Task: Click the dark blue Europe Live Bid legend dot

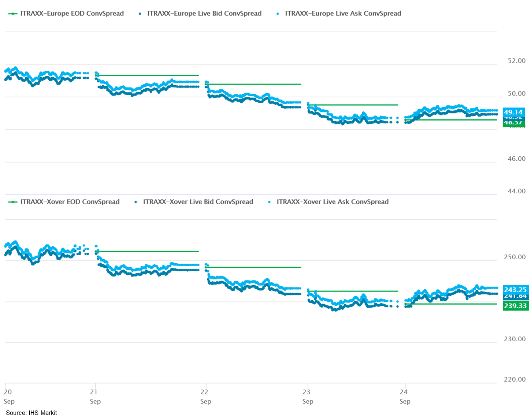Action: [x=140, y=14]
